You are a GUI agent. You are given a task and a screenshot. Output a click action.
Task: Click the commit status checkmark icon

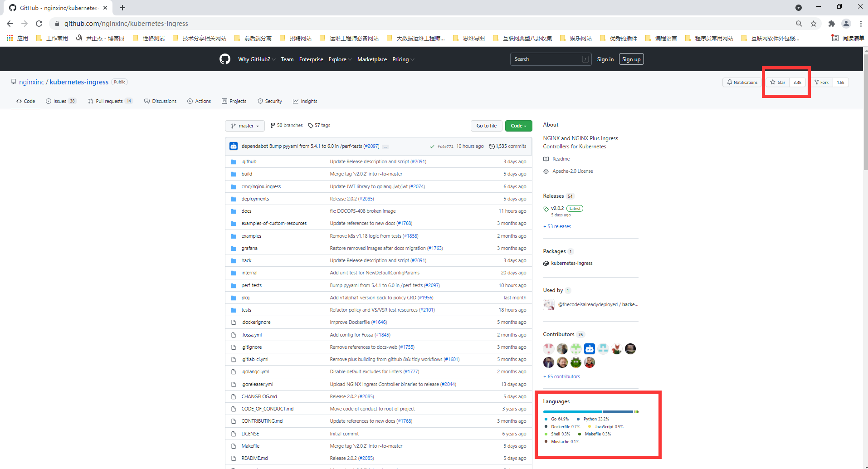432,147
